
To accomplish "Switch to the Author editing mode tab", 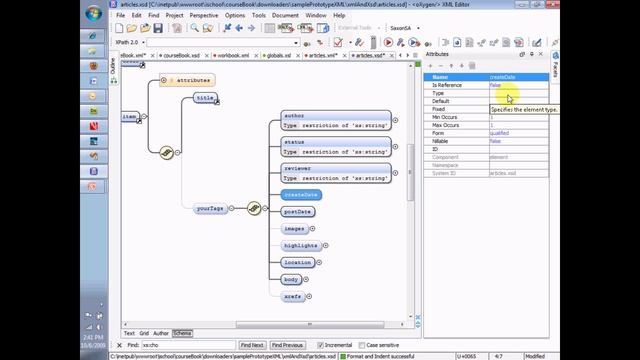I will tap(161, 333).
